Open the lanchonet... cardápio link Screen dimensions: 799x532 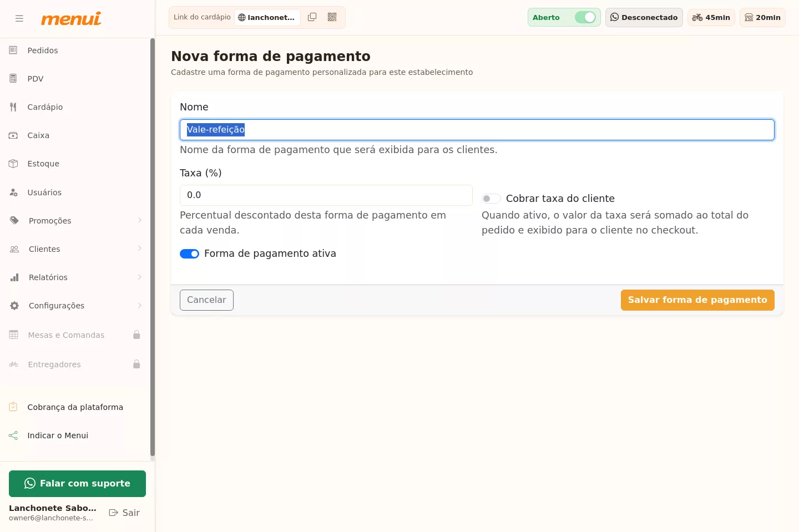click(x=267, y=18)
